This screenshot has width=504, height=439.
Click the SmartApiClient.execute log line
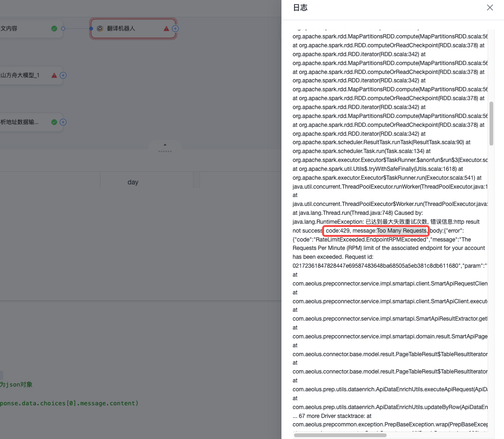point(390,301)
